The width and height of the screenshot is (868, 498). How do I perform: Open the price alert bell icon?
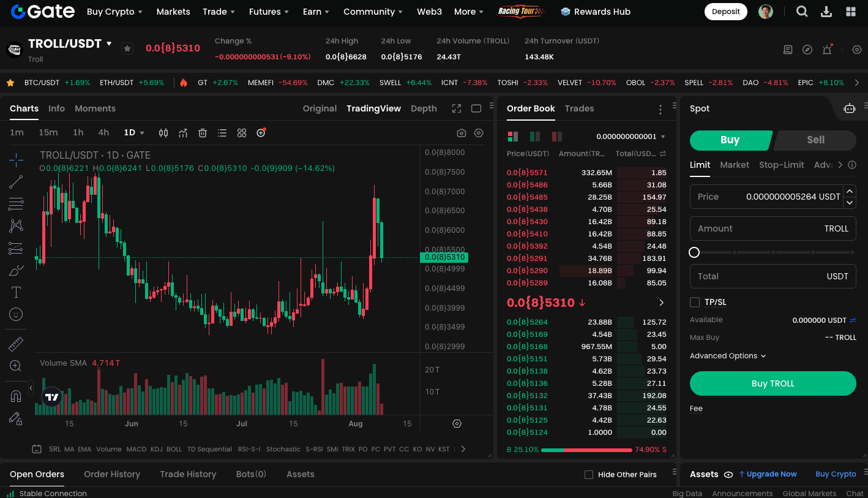coord(827,50)
